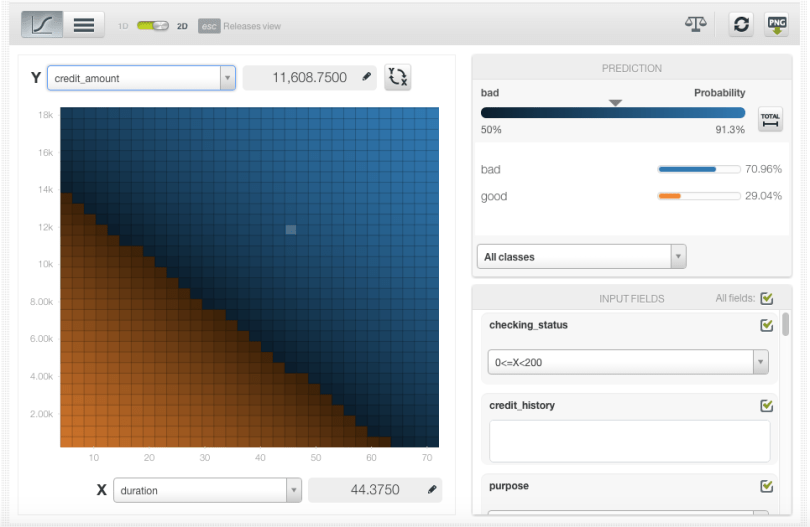The height and width of the screenshot is (527, 810).
Task: Click the swap axes icon
Action: [398, 78]
